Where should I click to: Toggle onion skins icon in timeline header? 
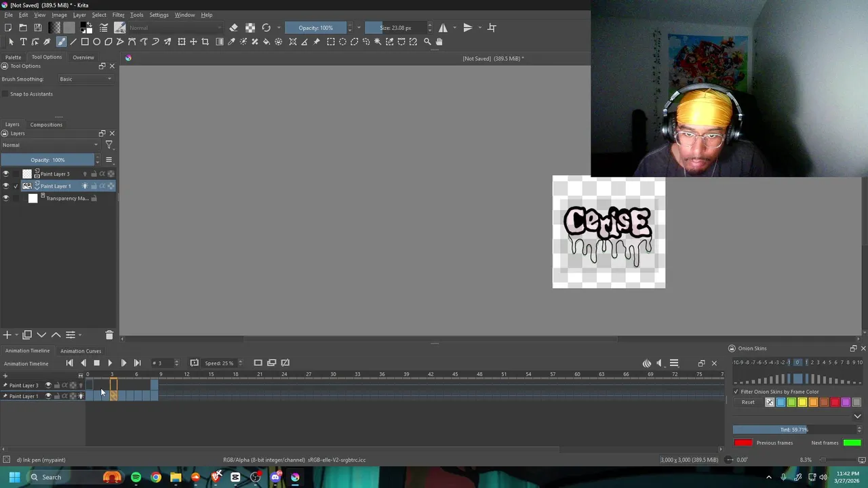tap(647, 363)
